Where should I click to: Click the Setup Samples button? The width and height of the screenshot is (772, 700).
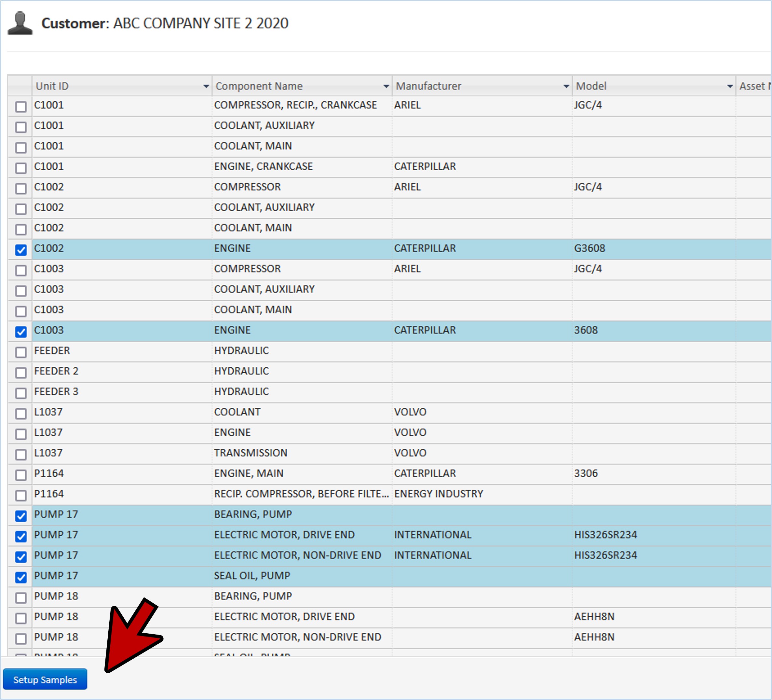click(45, 680)
